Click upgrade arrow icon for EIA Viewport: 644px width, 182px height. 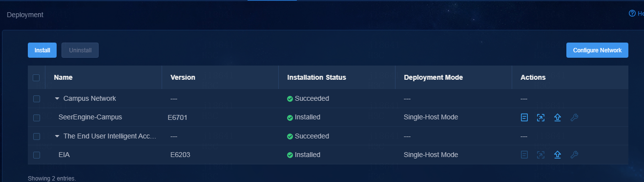tap(557, 155)
